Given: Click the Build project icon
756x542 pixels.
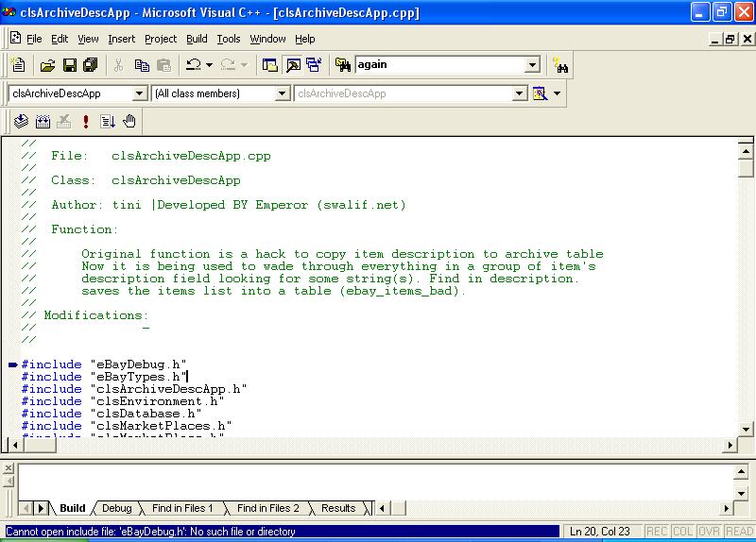Looking at the screenshot, I should coord(43,121).
